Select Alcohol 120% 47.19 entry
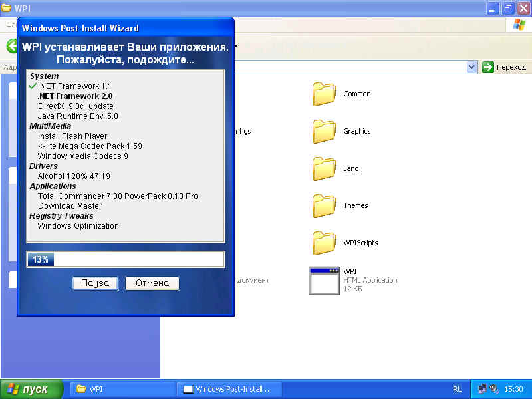This screenshot has height=399, width=532. pos(74,176)
